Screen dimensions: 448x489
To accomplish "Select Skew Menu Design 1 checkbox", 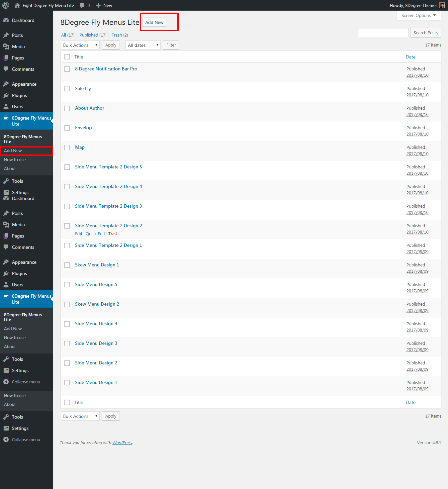I will 67,265.
